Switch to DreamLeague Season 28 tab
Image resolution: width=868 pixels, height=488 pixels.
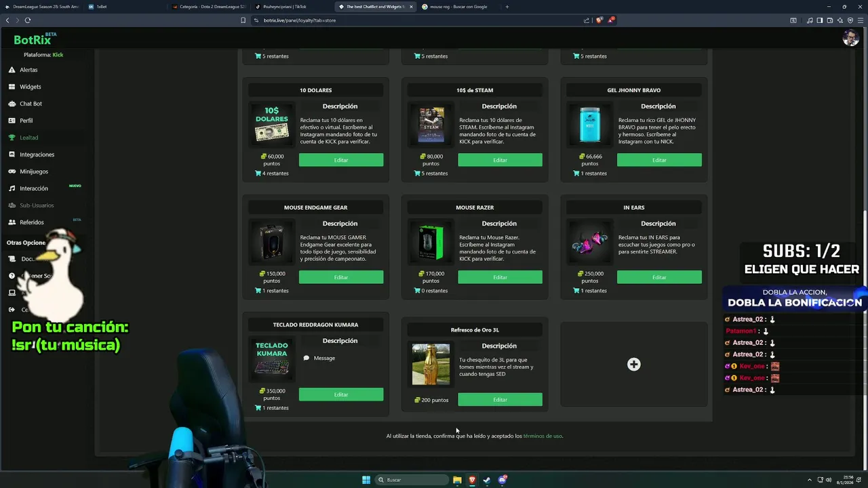(x=41, y=7)
